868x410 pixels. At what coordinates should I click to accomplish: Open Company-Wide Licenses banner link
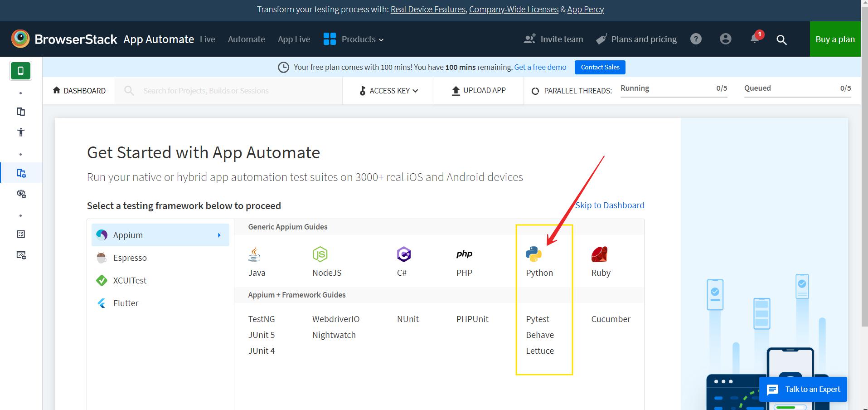[x=514, y=9]
